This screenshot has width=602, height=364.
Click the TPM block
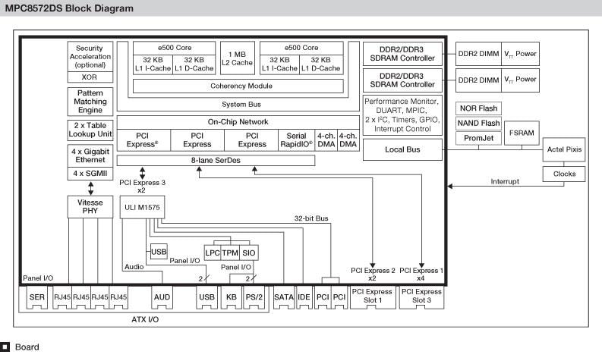[230, 252]
